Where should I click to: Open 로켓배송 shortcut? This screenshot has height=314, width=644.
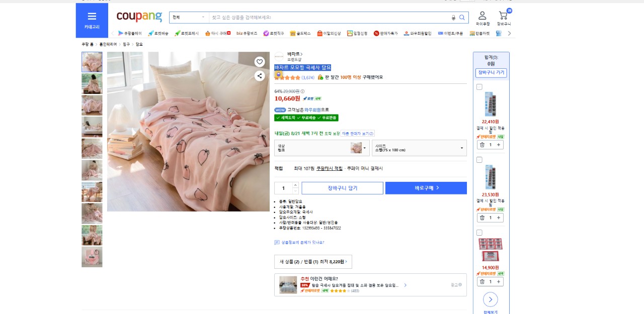click(x=158, y=33)
